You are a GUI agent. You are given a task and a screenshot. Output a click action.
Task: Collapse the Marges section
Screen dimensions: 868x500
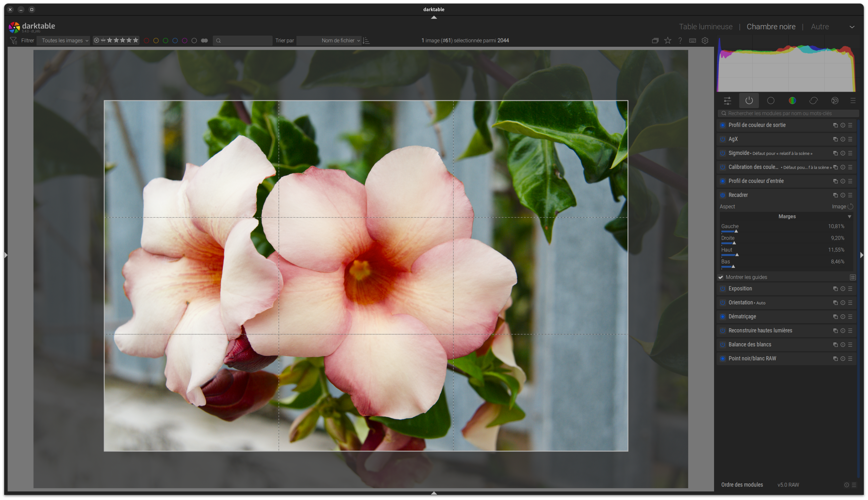pyautogui.click(x=849, y=216)
